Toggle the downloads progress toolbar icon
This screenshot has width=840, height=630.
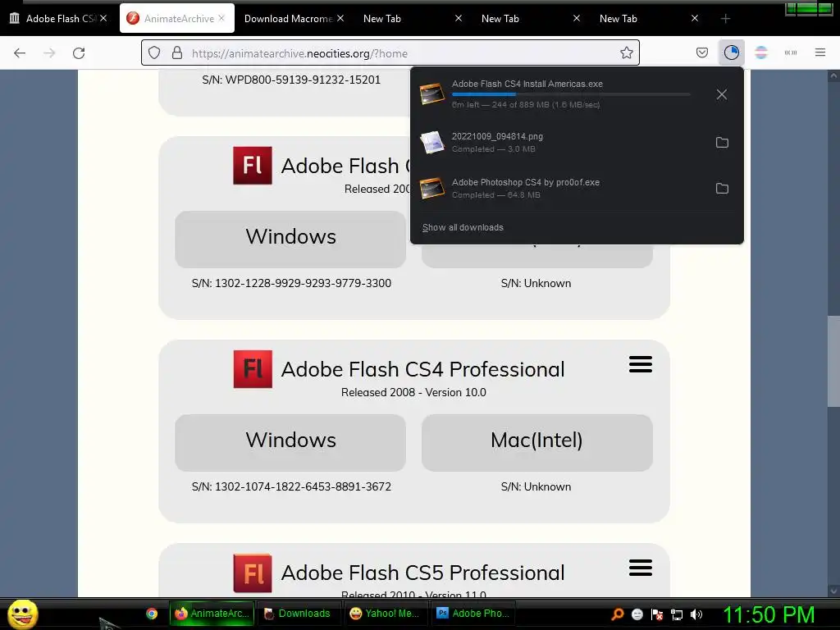[x=731, y=53]
